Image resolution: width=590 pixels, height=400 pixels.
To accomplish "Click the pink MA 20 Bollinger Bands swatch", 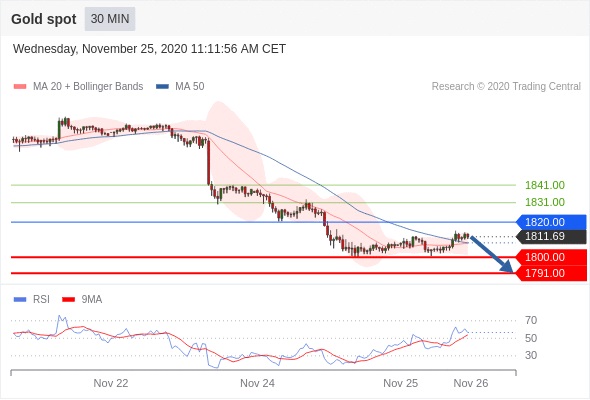I will [x=20, y=87].
